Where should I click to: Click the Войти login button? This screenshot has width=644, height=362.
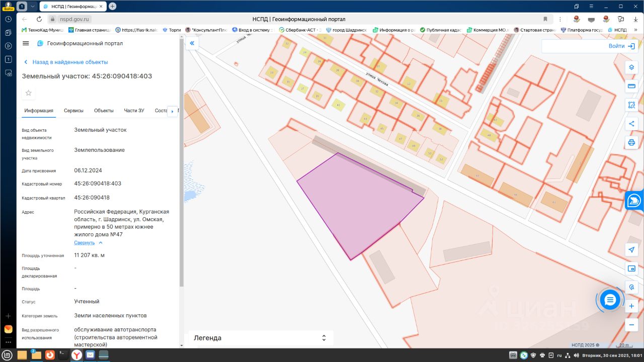[x=621, y=46]
